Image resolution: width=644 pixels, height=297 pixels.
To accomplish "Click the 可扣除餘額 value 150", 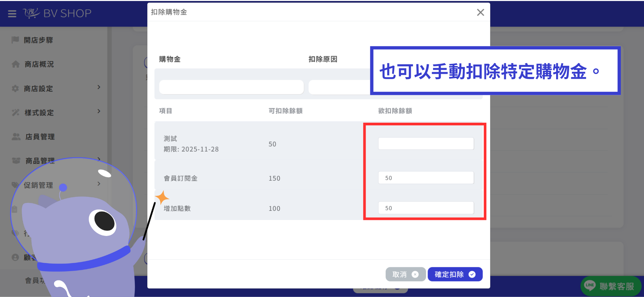I will point(274,178).
